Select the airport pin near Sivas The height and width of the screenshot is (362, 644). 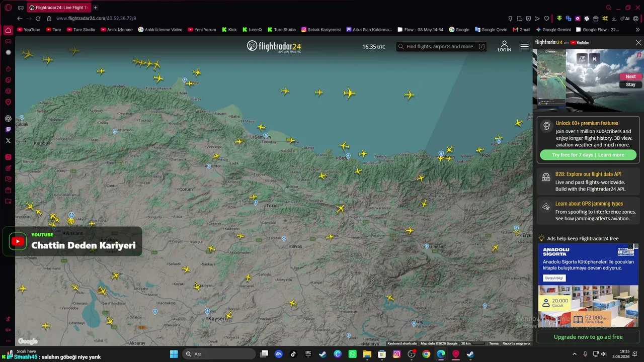coord(284,239)
